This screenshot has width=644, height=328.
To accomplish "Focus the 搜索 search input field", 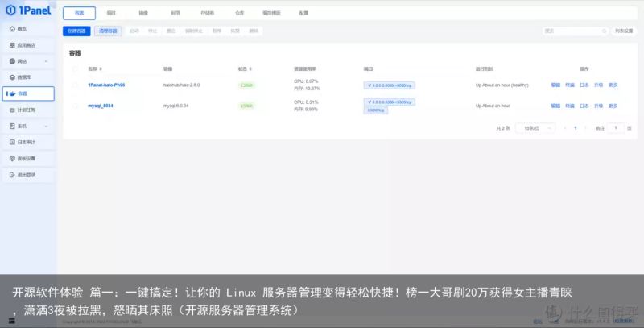I will [575, 31].
